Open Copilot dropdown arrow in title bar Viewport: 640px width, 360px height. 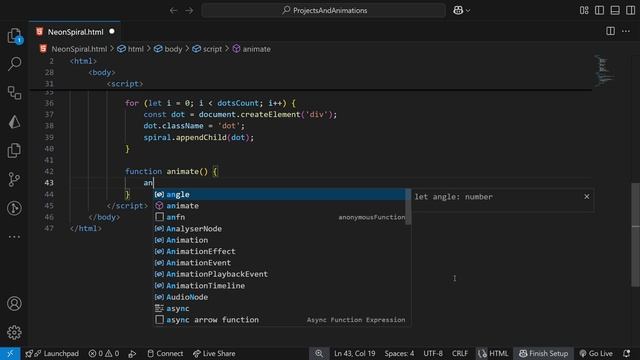point(468,11)
